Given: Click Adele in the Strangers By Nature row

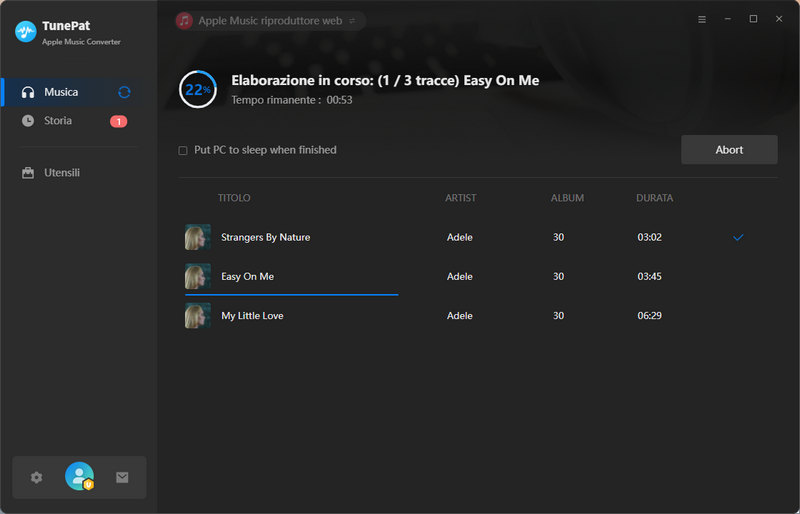Looking at the screenshot, I should point(460,237).
